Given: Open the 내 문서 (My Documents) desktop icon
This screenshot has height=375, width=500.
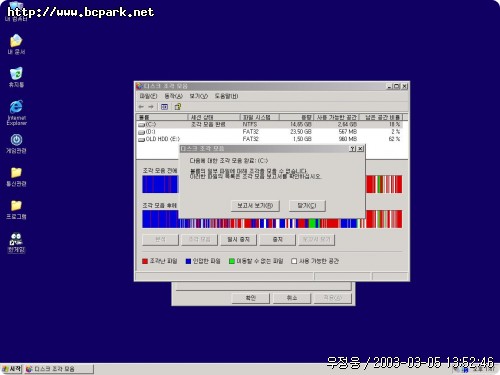Looking at the screenshot, I should (x=16, y=44).
